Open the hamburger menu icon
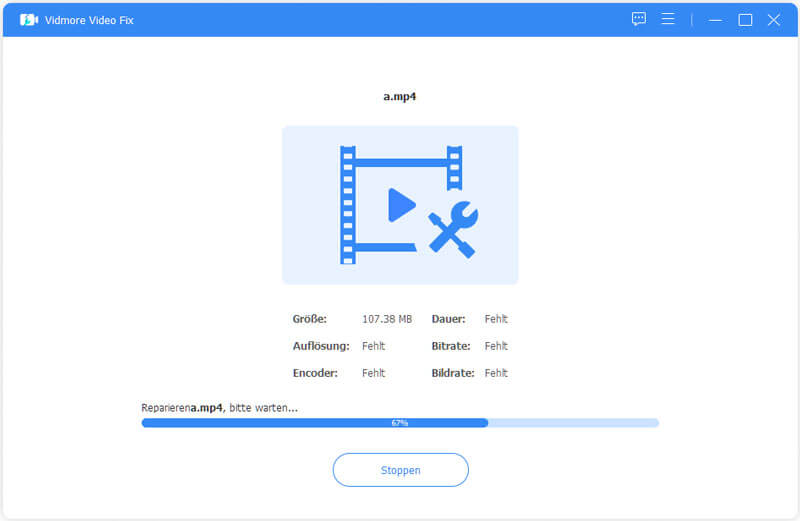The height and width of the screenshot is (521, 800). coord(668,19)
